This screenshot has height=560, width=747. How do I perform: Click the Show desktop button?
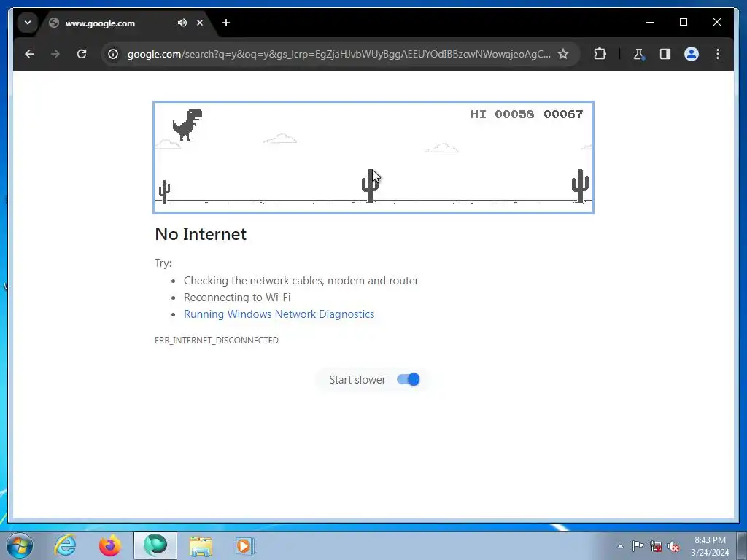(742, 545)
